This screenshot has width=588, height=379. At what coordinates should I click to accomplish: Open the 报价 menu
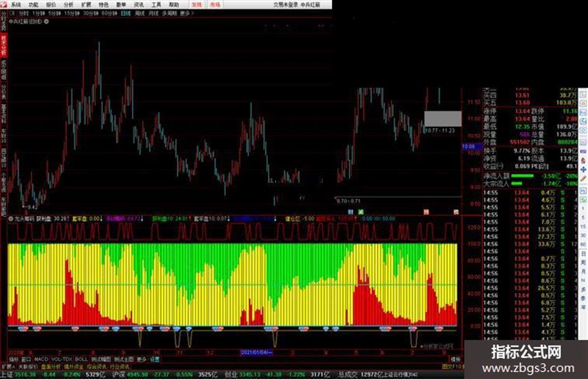pos(51,5)
